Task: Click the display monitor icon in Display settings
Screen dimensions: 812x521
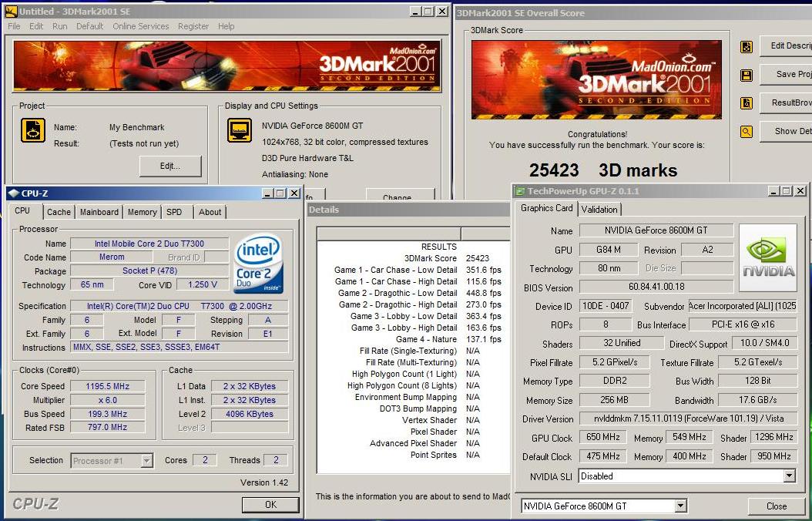Action: (240, 130)
